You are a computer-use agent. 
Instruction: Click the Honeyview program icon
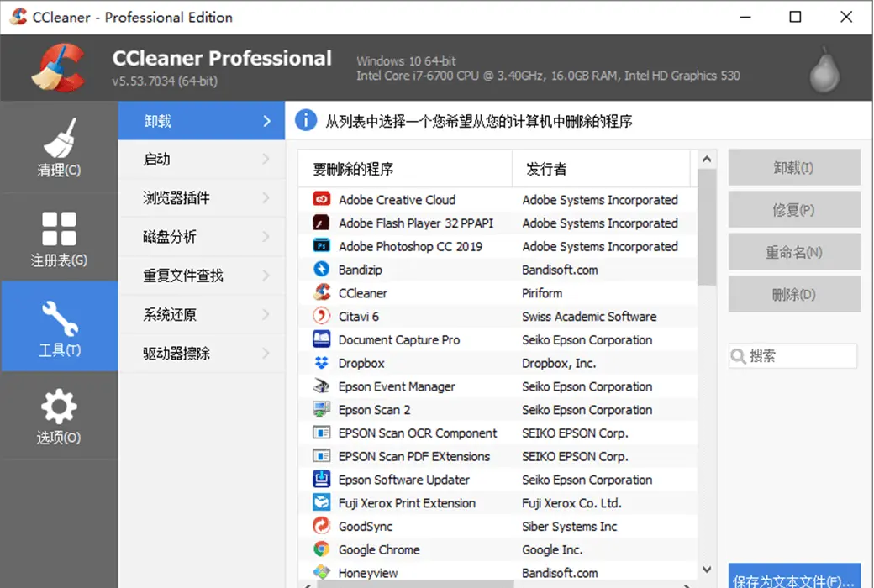(x=321, y=572)
